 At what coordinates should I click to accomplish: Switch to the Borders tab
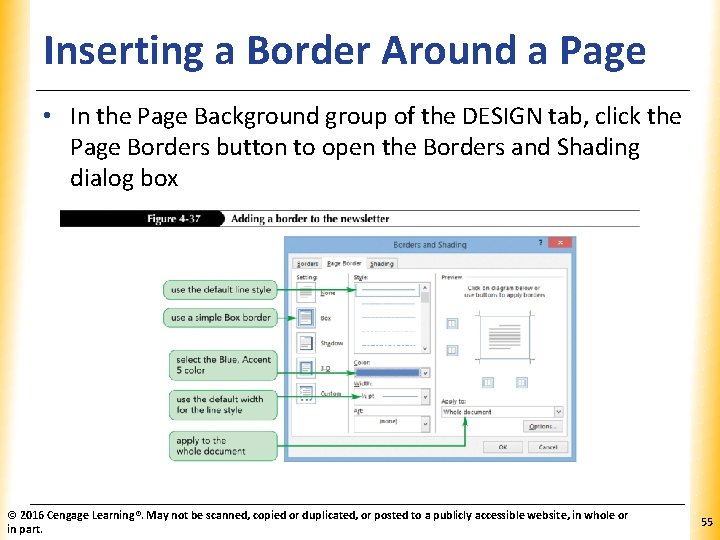pos(307,264)
